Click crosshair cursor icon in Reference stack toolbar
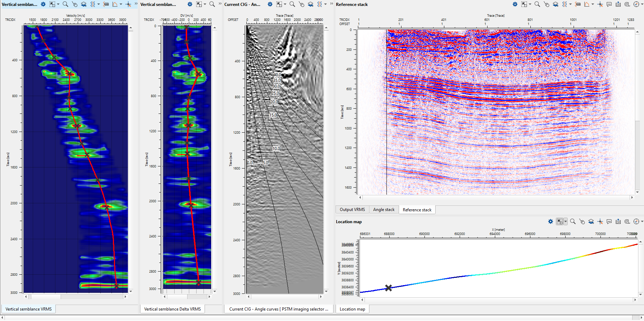The image size is (644, 321). 600,5
